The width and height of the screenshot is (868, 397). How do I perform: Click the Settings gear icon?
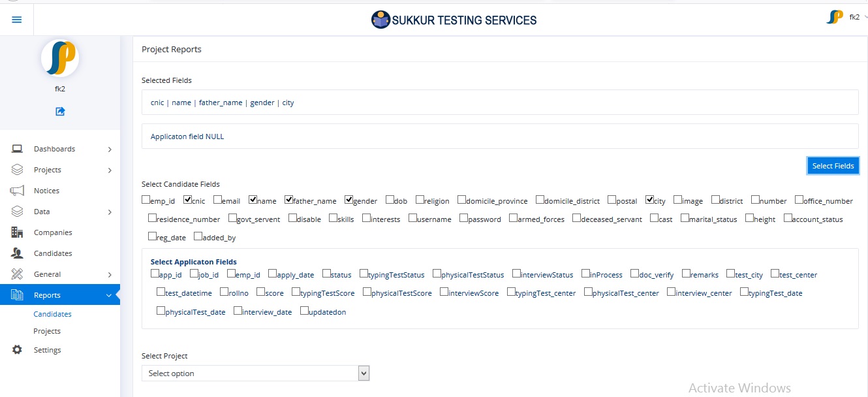pos(18,350)
